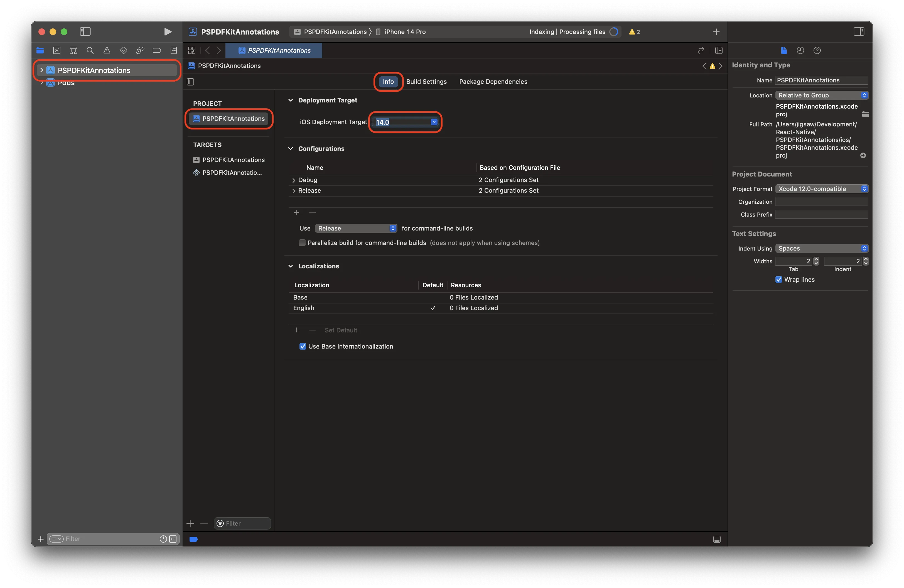
Task: Open the Project navigator
Action: tap(40, 50)
